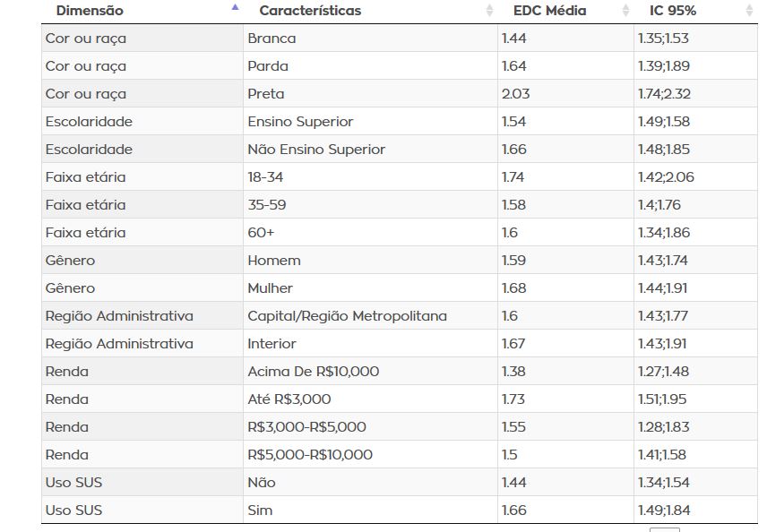Viewport: 767px width, 532px height.
Task: Select the Acima De R$10,000 cell
Action: point(313,372)
